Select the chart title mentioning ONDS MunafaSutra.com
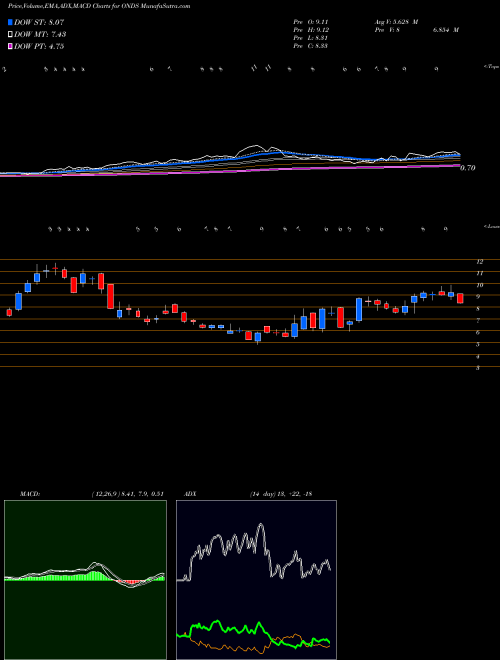This screenshot has width=500, height=660. coord(99,6)
